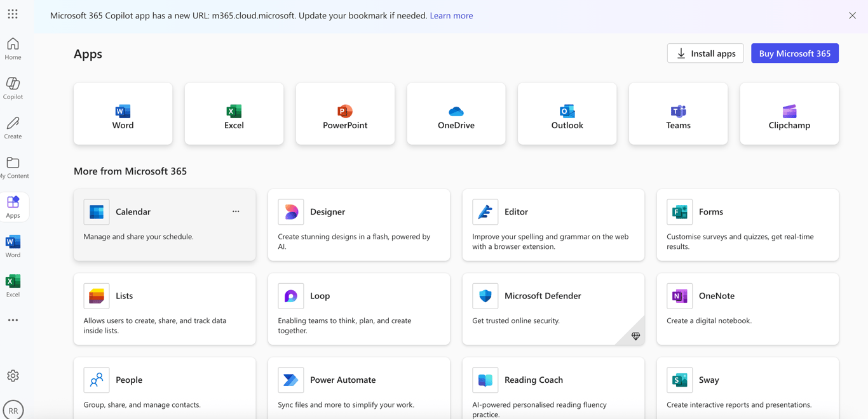This screenshot has height=419, width=868.
Task: Expand more options in the sidebar
Action: [13, 320]
